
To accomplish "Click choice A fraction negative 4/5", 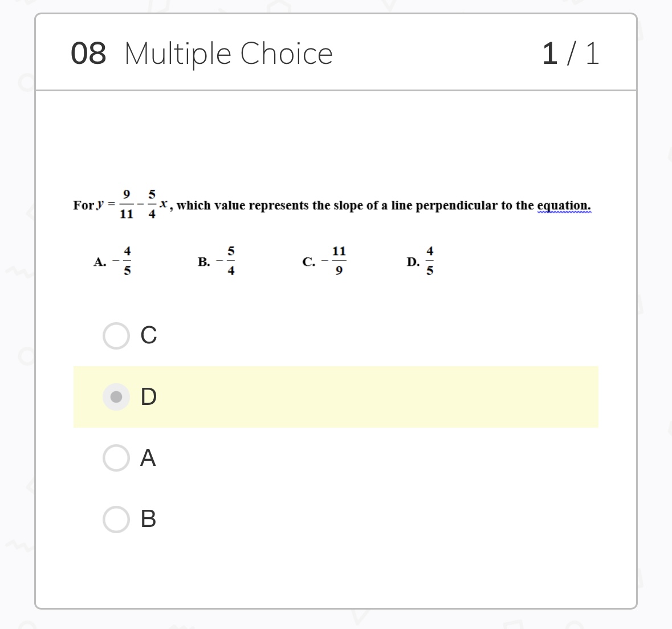I will click(x=123, y=261).
